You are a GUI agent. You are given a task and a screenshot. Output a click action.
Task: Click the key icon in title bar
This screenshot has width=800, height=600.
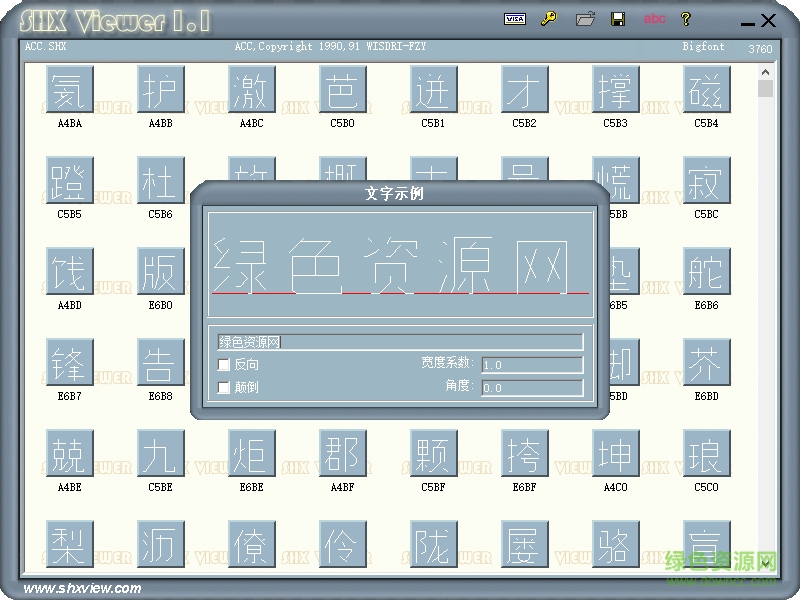[x=549, y=19]
